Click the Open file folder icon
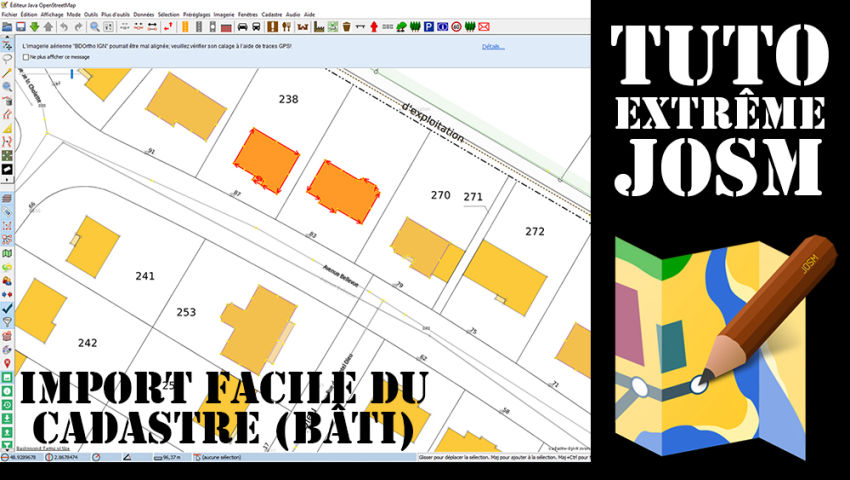The image size is (850, 480). [7, 27]
